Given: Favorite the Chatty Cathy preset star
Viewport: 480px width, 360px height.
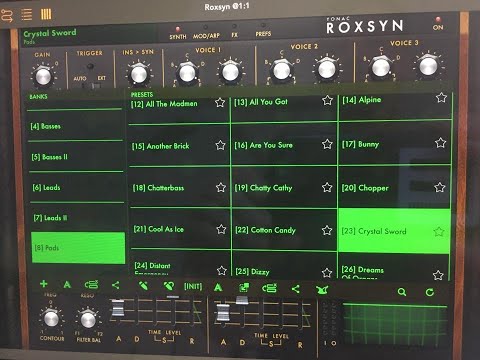Looking at the screenshot, I should coord(327,187).
